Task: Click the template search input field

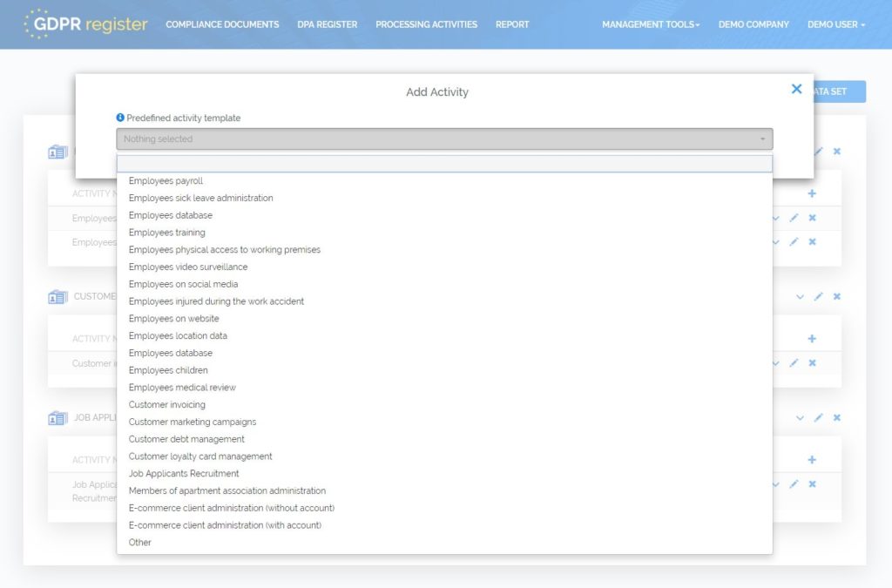Action: [443, 164]
